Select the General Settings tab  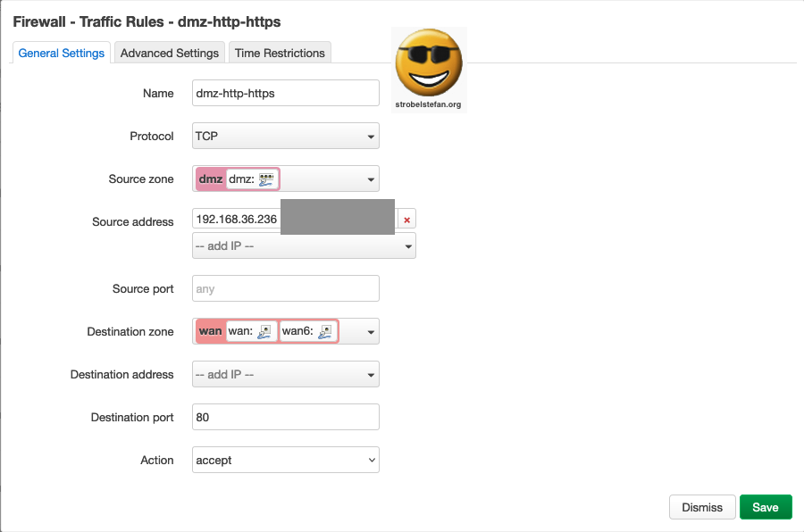[x=62, y=54]
